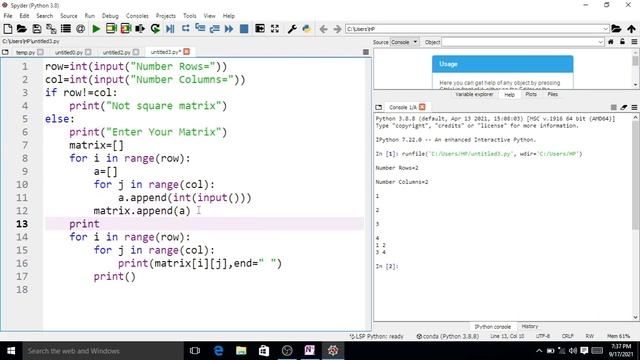Open the editor pane options menu
The height and width of the screenshot is (360, 640).
click(x=366, y=52)
